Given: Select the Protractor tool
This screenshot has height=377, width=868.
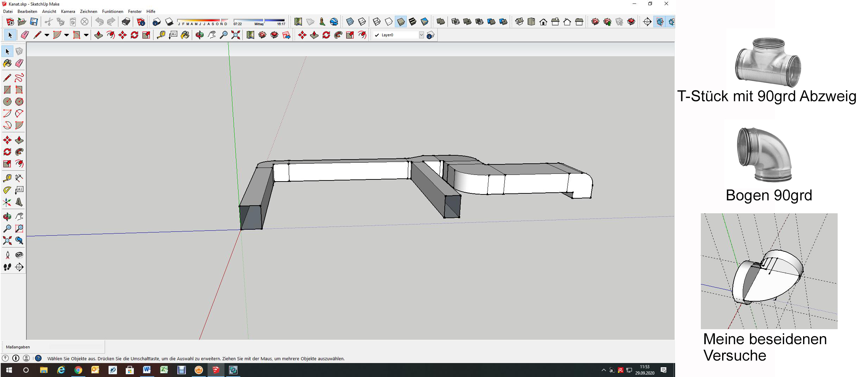Looking at the screenshot, I should [7, 190].
